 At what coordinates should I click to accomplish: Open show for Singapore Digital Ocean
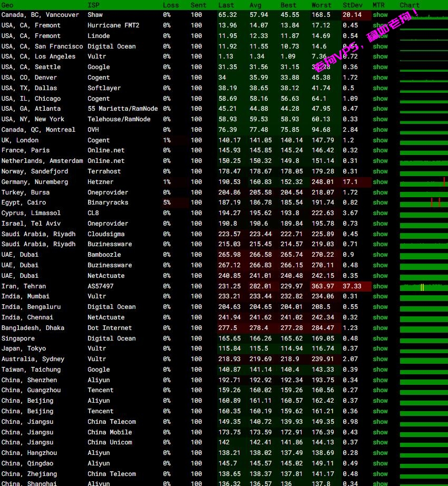pos(380,338)
